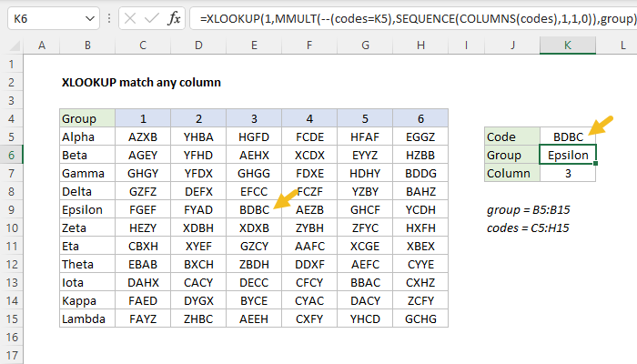Click cell containing 'Theta'
The image size is (637, 364).
click(87, 265)
